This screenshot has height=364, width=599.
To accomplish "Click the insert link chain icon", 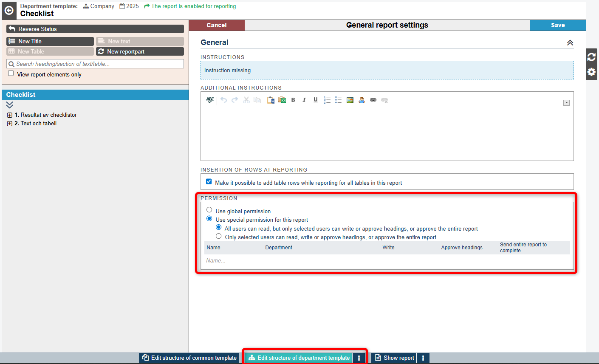I will [x=373, y=100].
